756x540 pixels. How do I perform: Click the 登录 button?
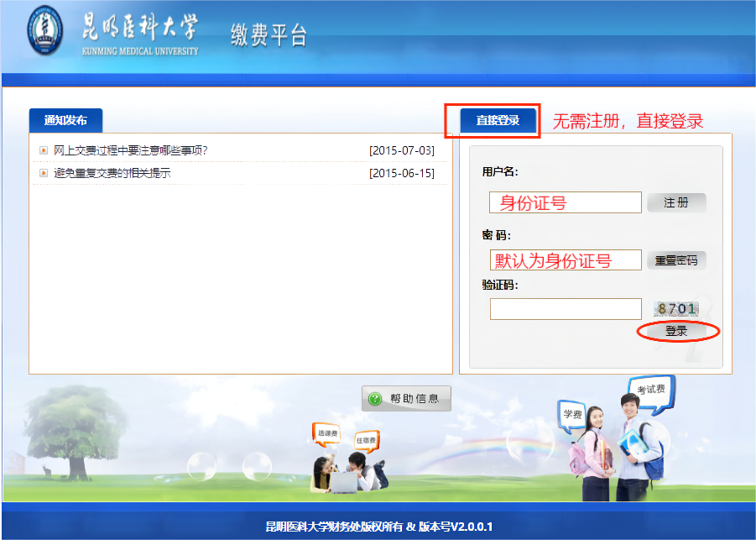(676, 331)
